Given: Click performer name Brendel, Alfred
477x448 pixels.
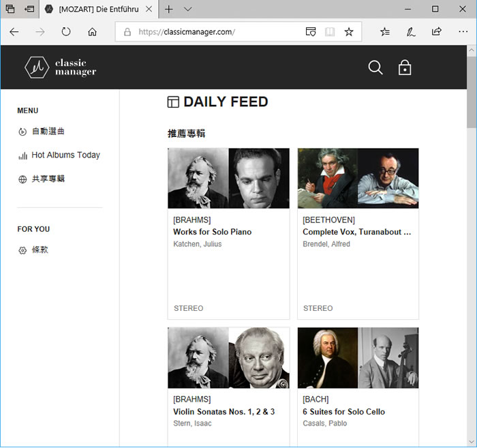Looking at the screenshot, I should [326, 244].
